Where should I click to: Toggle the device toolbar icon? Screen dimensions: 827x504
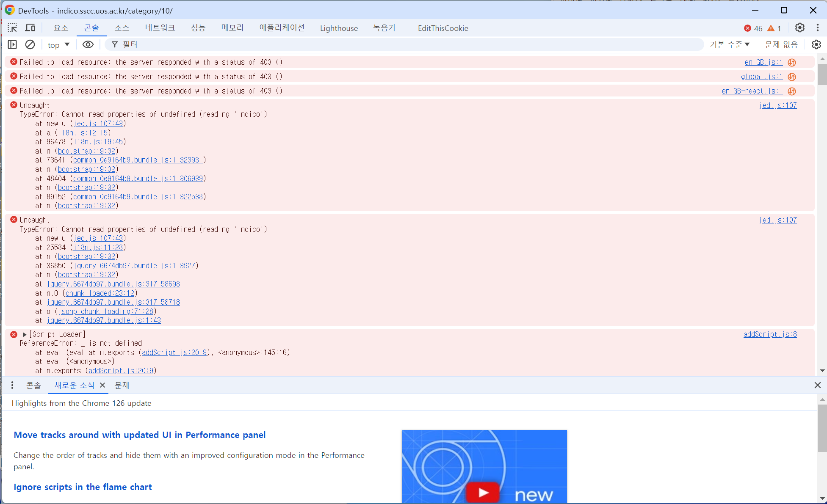tap(30, 28)
